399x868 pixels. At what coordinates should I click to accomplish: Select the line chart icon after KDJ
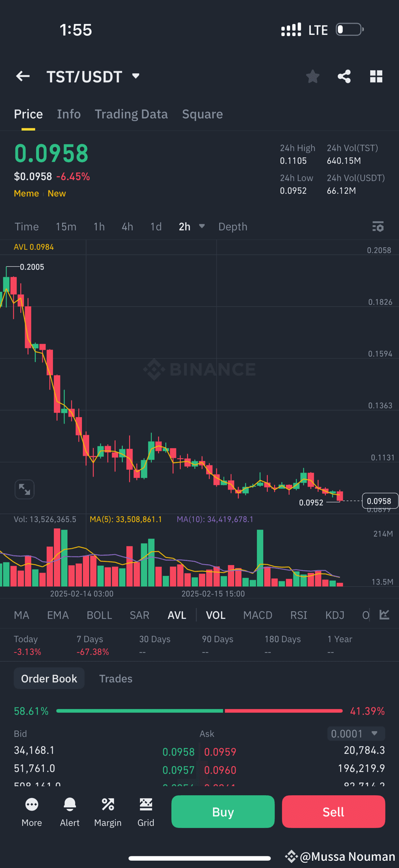pos(384,615)
